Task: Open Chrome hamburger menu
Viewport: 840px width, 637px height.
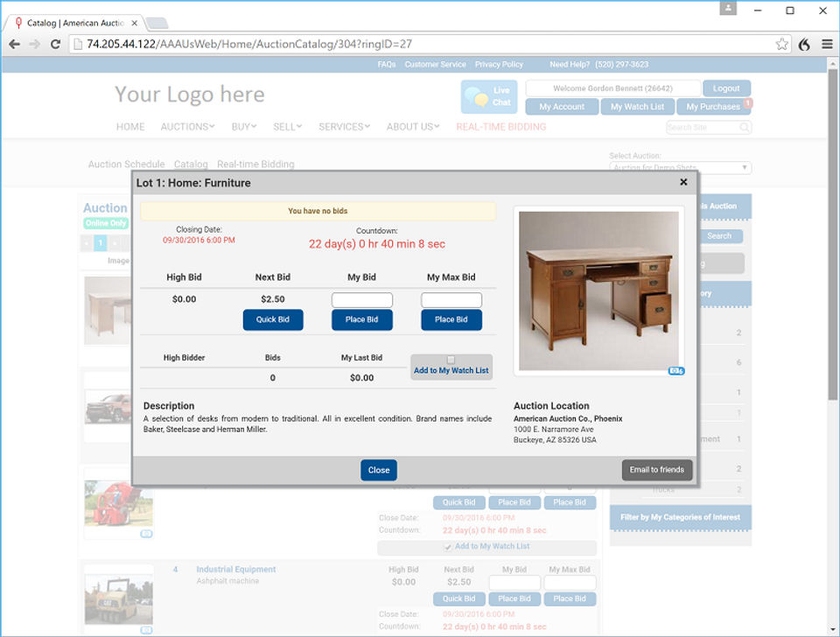Action: [827, 44]
